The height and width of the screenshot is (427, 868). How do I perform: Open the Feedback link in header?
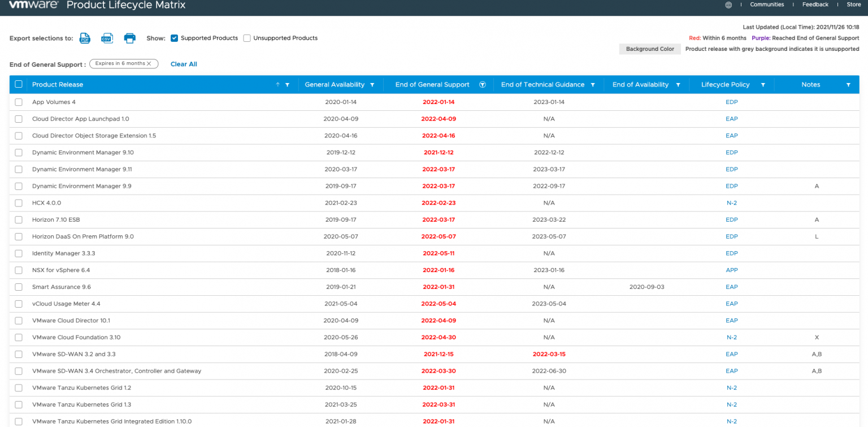point(815,5)
